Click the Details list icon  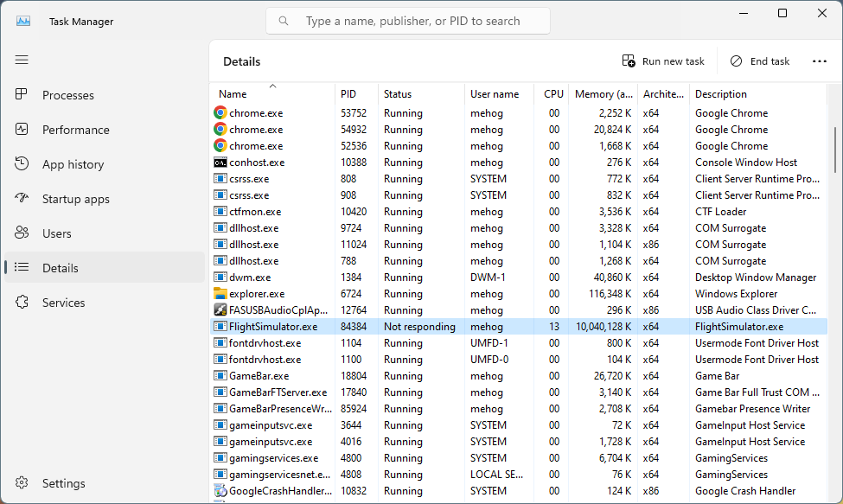point(22,267)
